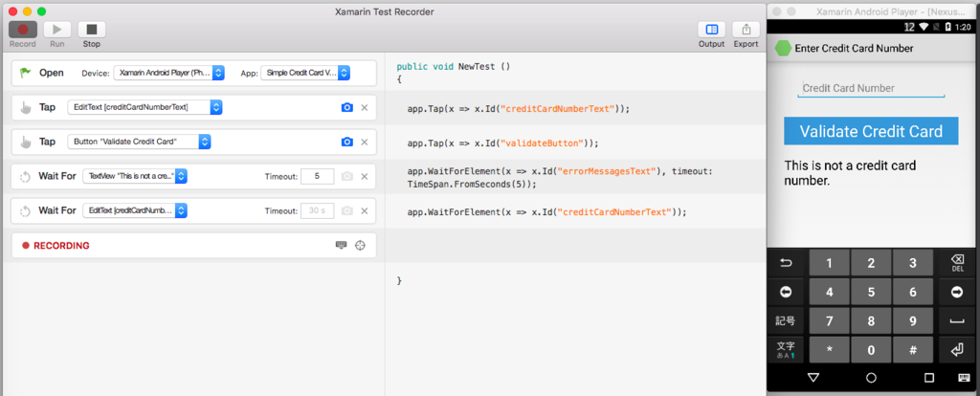This screenshot has height=396, width=980.
Task: Click camera icon on 5-second Wait For step
Action: point(346,176)
